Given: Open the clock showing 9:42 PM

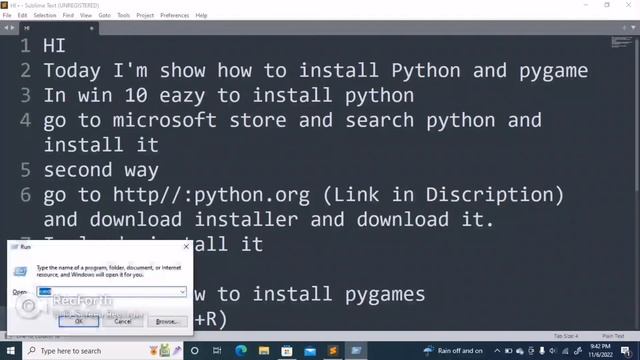Looking at the screenshot, I should (600, 351).
